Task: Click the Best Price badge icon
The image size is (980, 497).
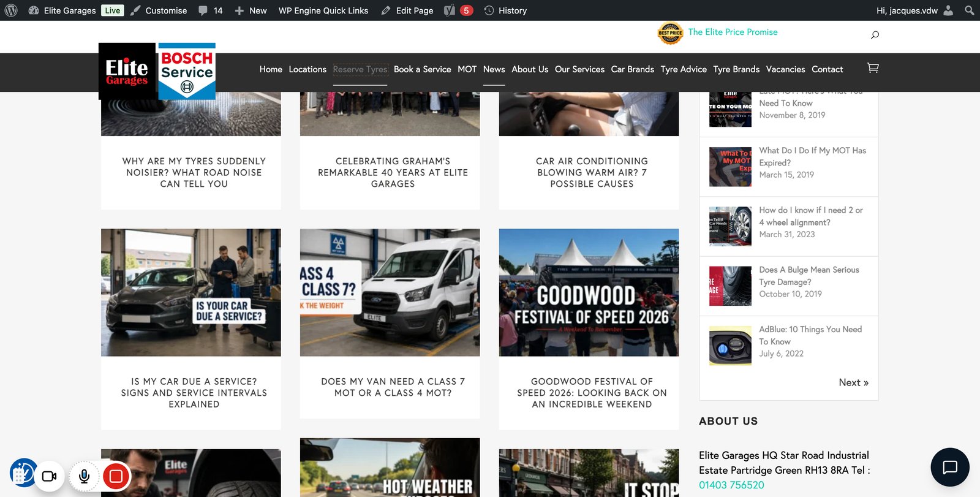Action: point(670,33)
